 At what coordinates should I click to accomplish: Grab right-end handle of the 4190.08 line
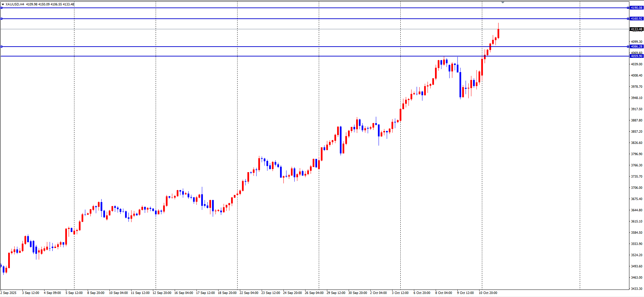pyautogui.click(x=628, y=8)
